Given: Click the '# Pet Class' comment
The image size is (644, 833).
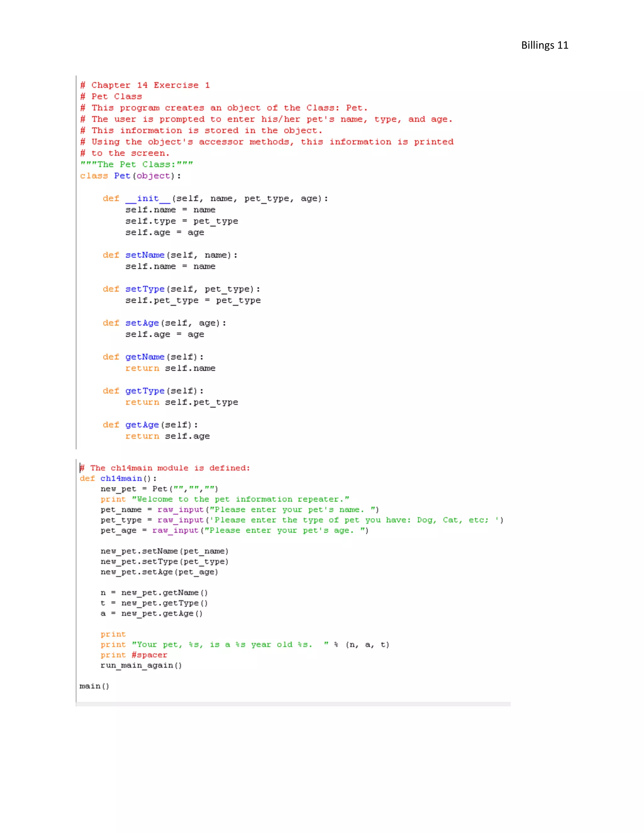Looking at the screenshot, I should click(111, 97).
